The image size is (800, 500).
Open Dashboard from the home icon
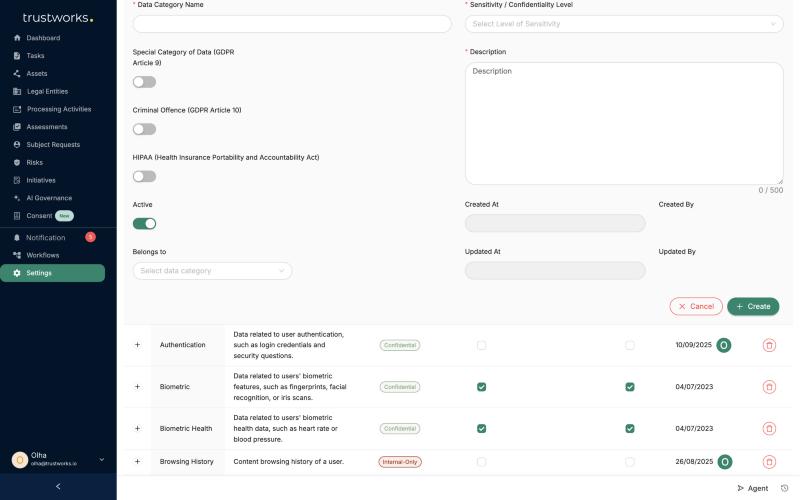[17, 38]
